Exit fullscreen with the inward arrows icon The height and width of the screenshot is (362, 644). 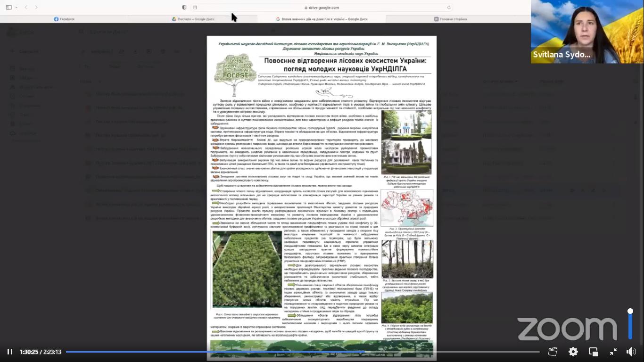pyautogui.click(x=613, y=352)
